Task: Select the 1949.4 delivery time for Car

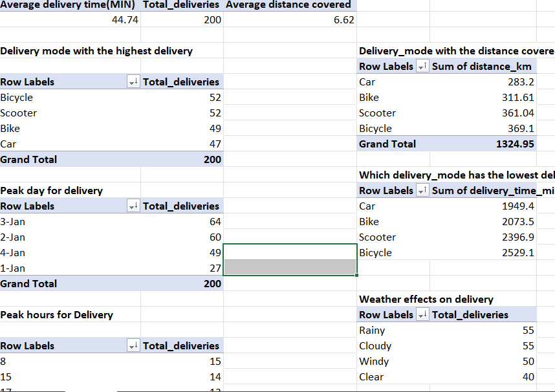Action: click(483, 206)
